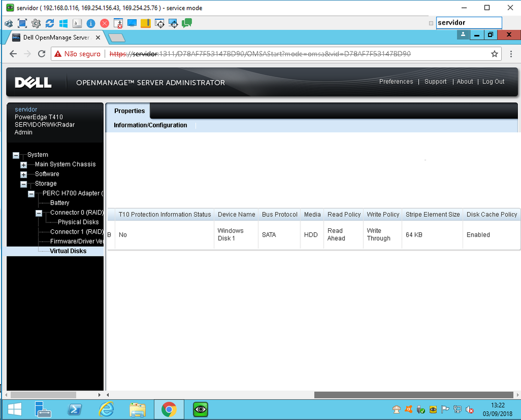Click the Stripe Element Size column header
Viewport: 521px width, 420px height.
pyautogui.click(x=432, y=215)
